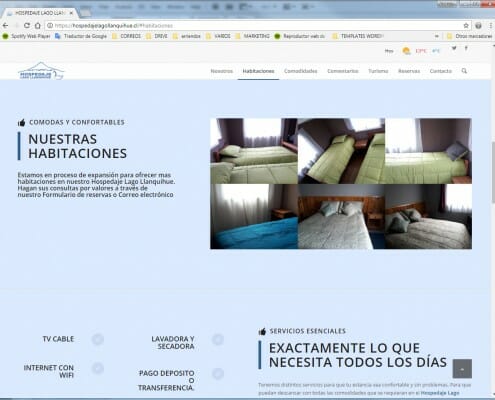495x400 pixels.
Task: Show hidden bookmarks with the chevron
Action: point(437,36)
